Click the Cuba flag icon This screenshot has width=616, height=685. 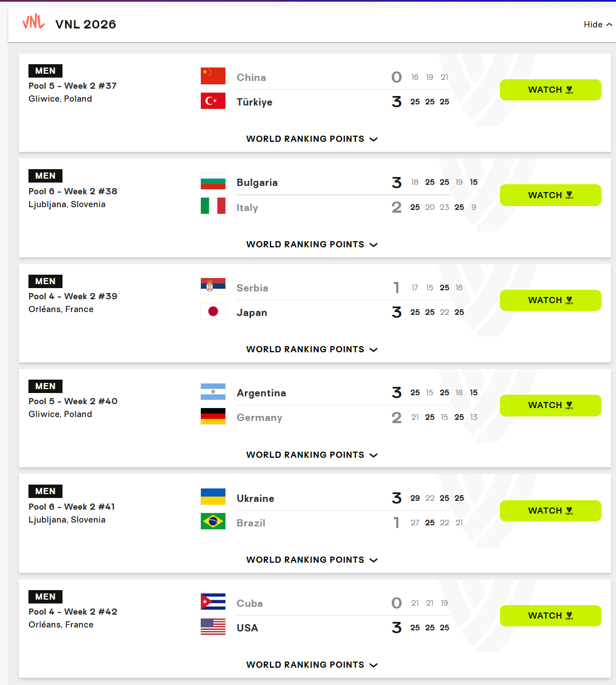tap(213, 602)
